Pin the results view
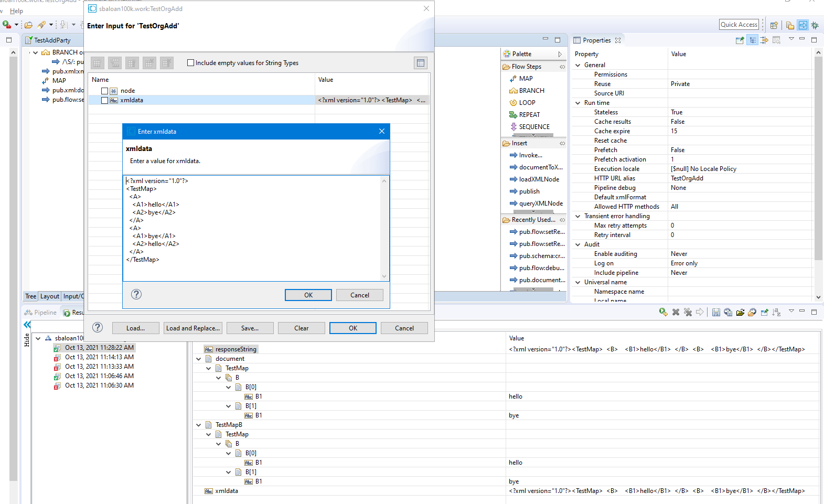Image resolution: width=824 pixels, height=504 pixels. [x=764, y=312]
